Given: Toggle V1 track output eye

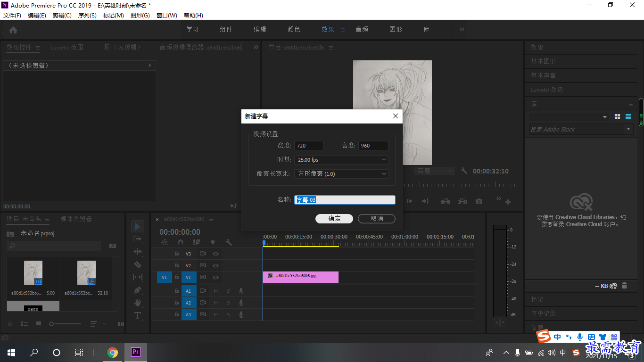Looking at the screenshot, I should [x=215, y=278].
